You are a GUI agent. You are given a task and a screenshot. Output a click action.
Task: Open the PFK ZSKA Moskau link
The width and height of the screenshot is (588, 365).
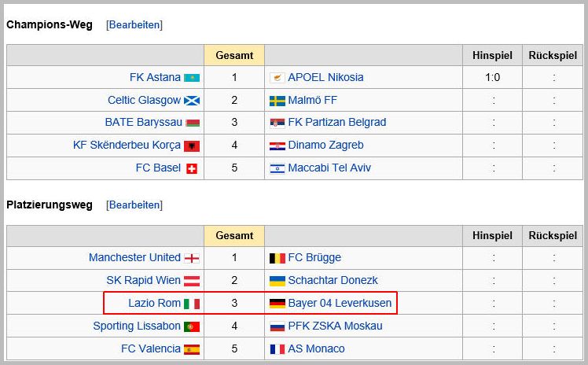point(335,326)
